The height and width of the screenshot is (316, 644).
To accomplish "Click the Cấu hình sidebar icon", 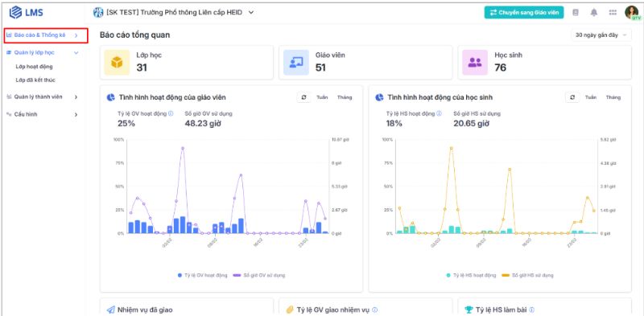I will pos(9,114).
